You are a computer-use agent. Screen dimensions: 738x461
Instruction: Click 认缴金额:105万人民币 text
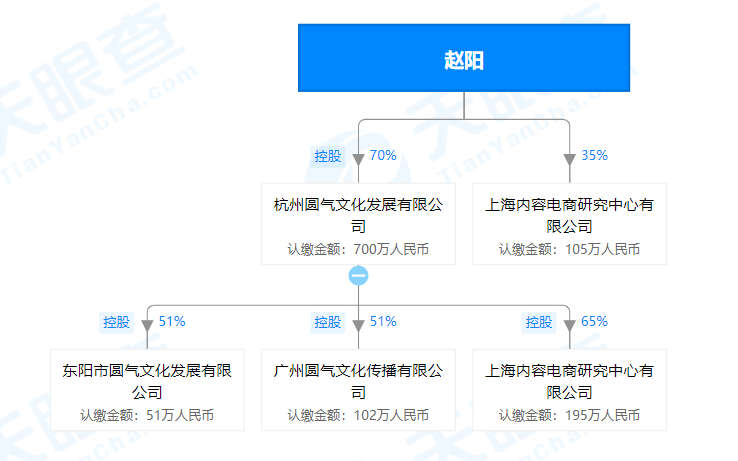tap(570, 249)
